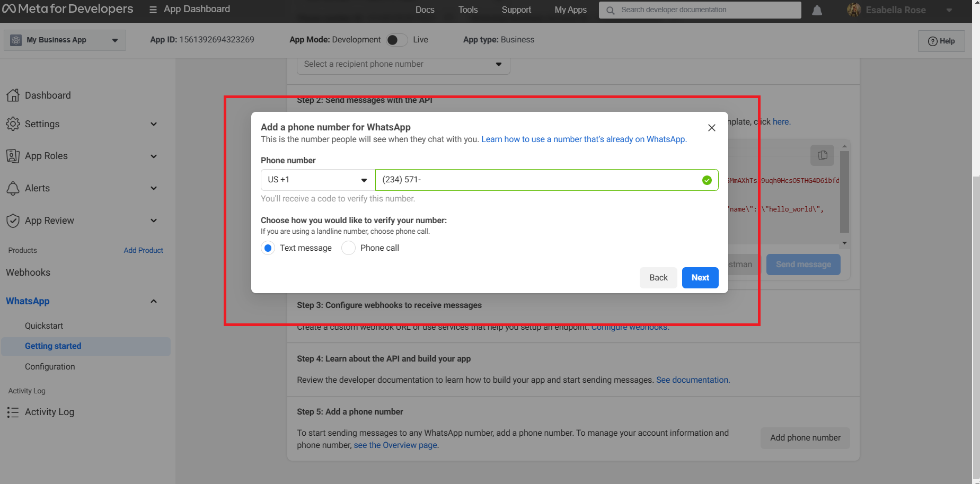The width and height of the screenshot is (980, 484).
Task: Click the App ID number text
Action: (x=216, y=40)
